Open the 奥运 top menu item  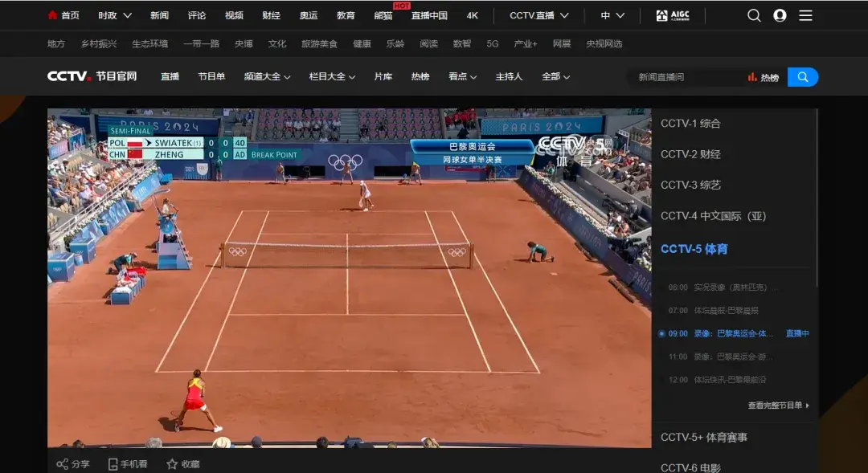(309, 15)
